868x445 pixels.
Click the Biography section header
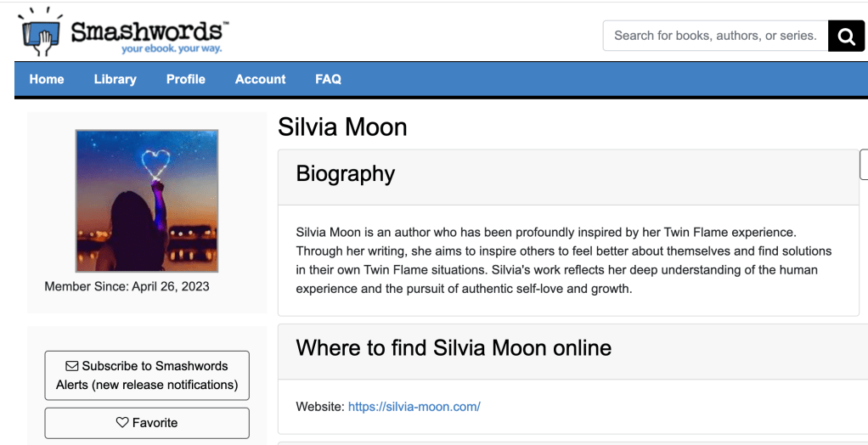346,174
